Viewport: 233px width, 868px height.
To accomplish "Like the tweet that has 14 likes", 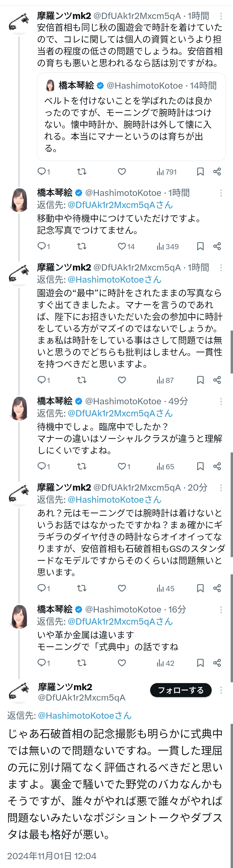I will click(122, 246).
